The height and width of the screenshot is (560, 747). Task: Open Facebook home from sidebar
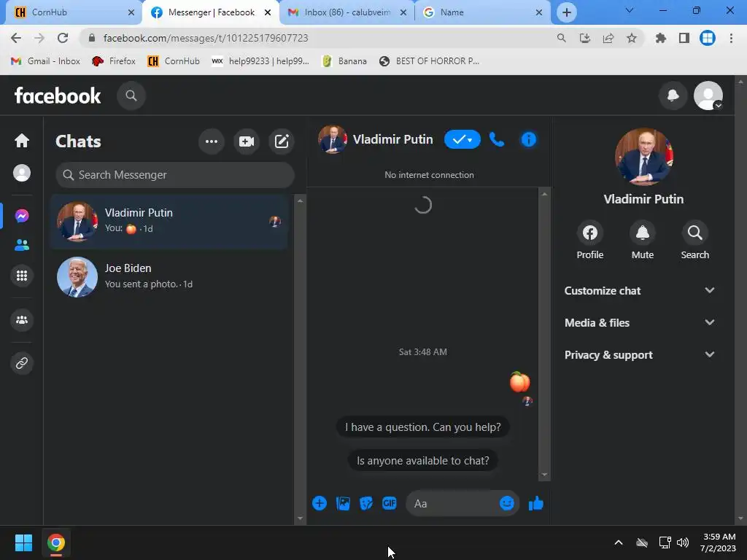click(x=22, y=141)
